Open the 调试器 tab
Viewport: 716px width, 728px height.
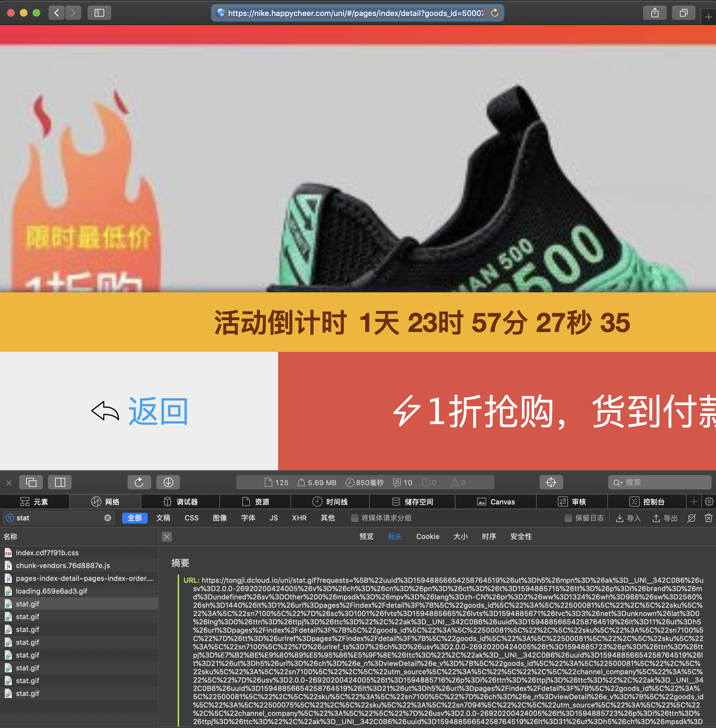[181, 502]
